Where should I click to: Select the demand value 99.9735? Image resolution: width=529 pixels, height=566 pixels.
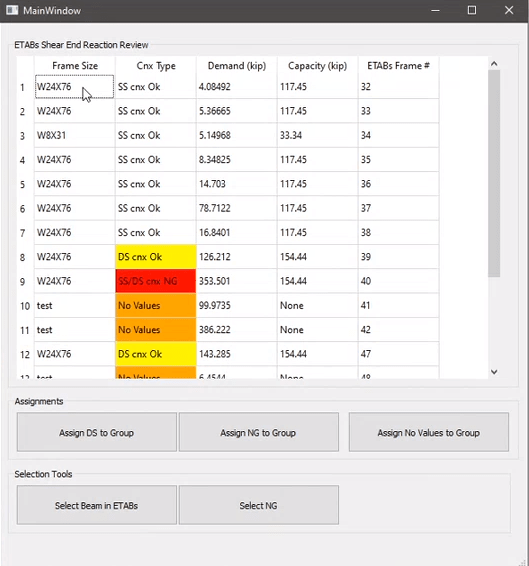pos(237,305)
